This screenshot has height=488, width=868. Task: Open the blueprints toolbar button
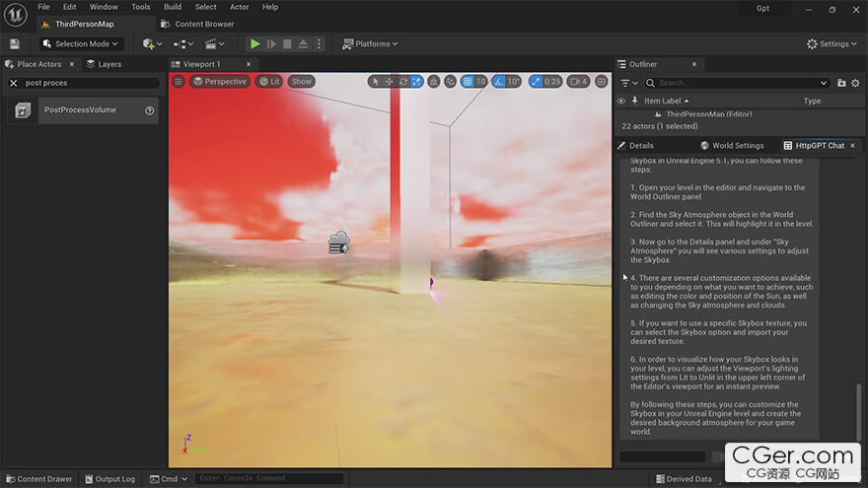(x=183, y=43)
